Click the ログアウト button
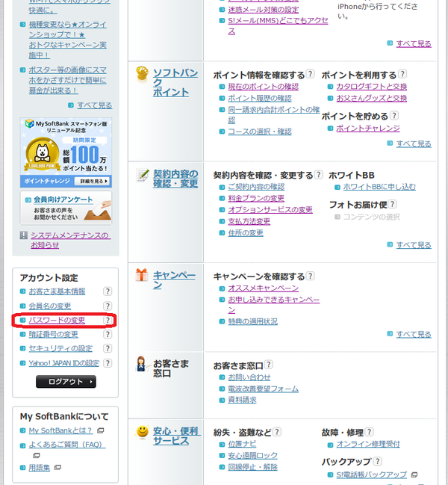 coord(66,382)
